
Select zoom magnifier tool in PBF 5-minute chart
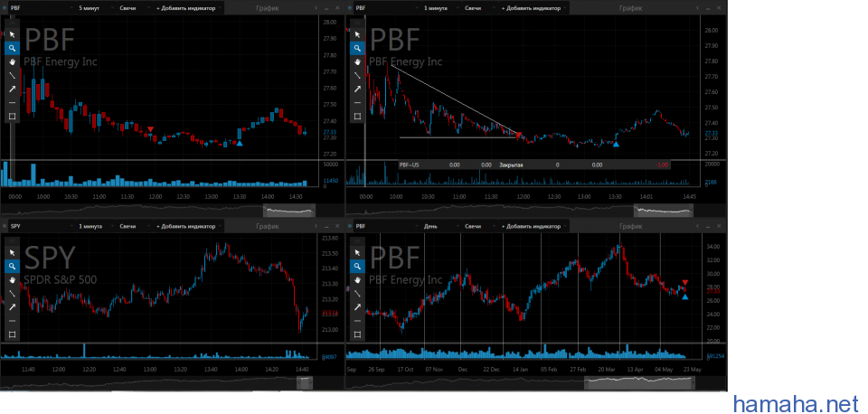coord(12,48)
